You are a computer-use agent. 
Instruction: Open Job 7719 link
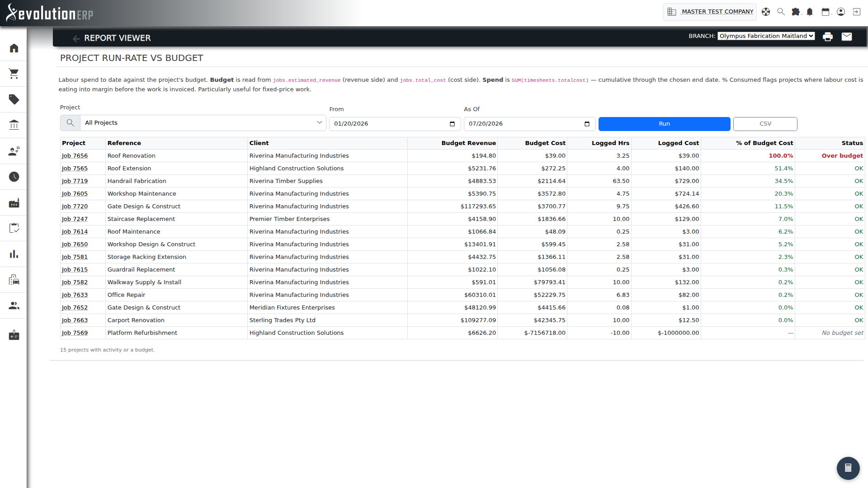pos(75,181)
